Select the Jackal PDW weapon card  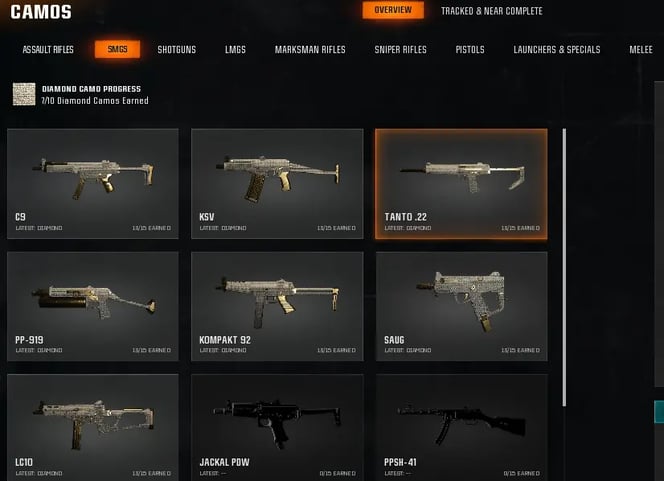[x=277, y=428]
